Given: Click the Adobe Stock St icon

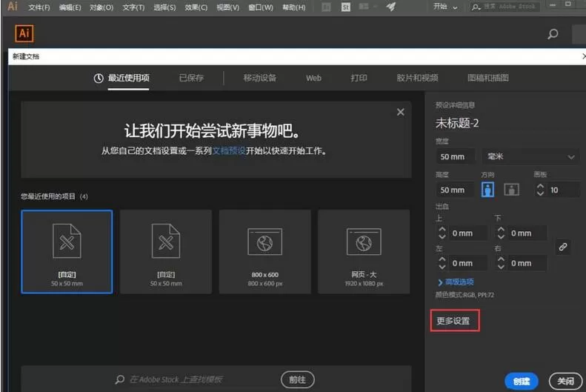Looking at the screenshot, I should (x=346, y=7).
